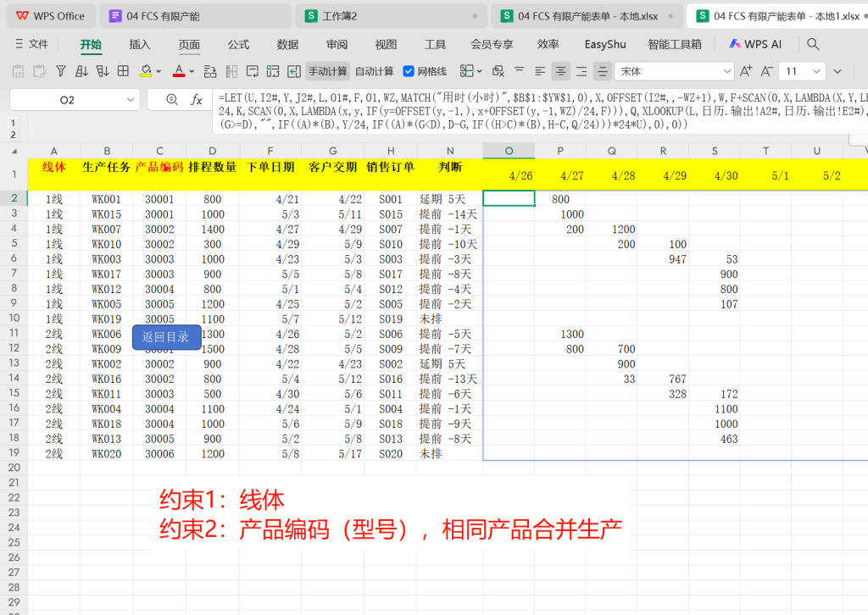The width and height of the screenshot is (868, 615).
Task: Uncheck the 网格线 gridlines checkbox
Action: point(409,71)
